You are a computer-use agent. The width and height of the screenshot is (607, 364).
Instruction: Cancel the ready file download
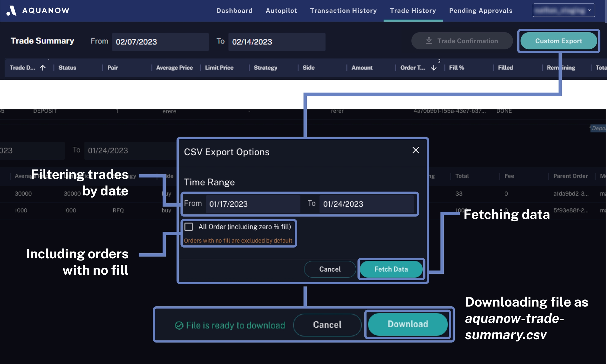327,325
